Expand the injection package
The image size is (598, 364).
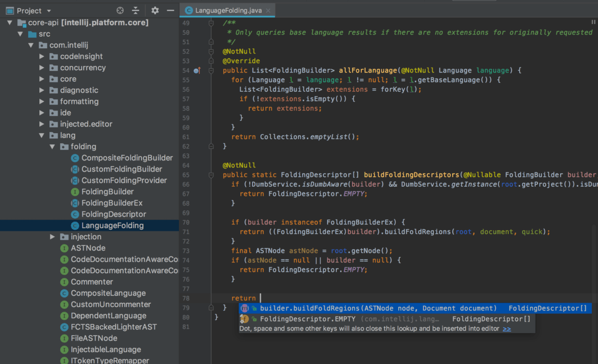52,237
